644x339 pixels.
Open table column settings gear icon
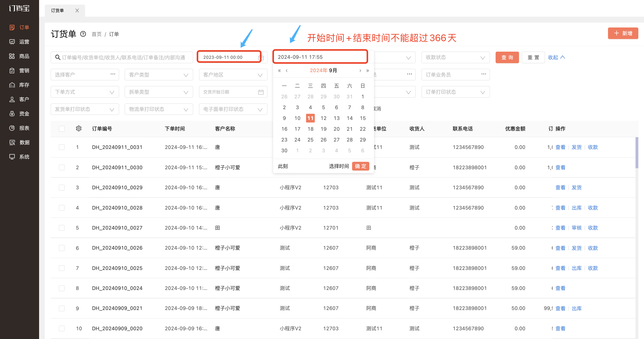79,128
